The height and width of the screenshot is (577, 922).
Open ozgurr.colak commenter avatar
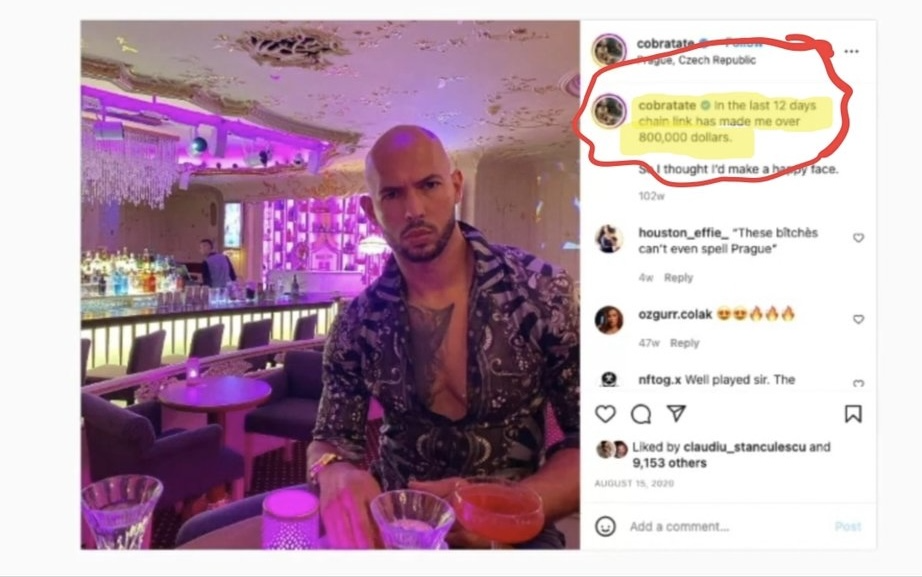coord(609,320)
